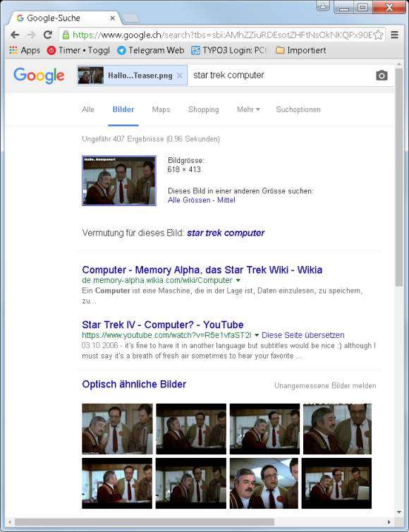The height and width of the screenshot is (532, 409).
Task: Open the Star Trek IV - Computer? YouTube result
Action: point(163,325)
